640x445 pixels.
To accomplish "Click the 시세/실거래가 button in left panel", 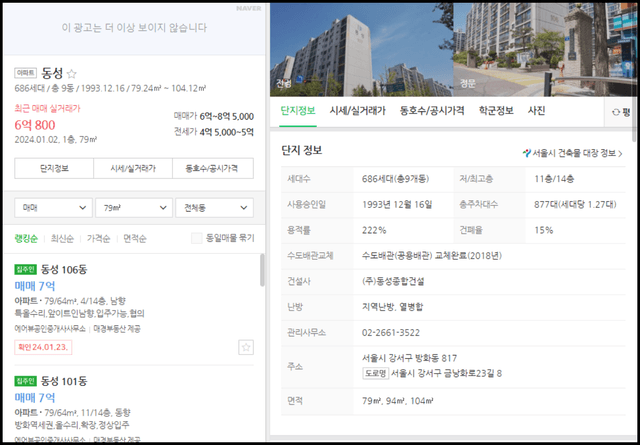I will pyautogui.click(x=133, y=168).
